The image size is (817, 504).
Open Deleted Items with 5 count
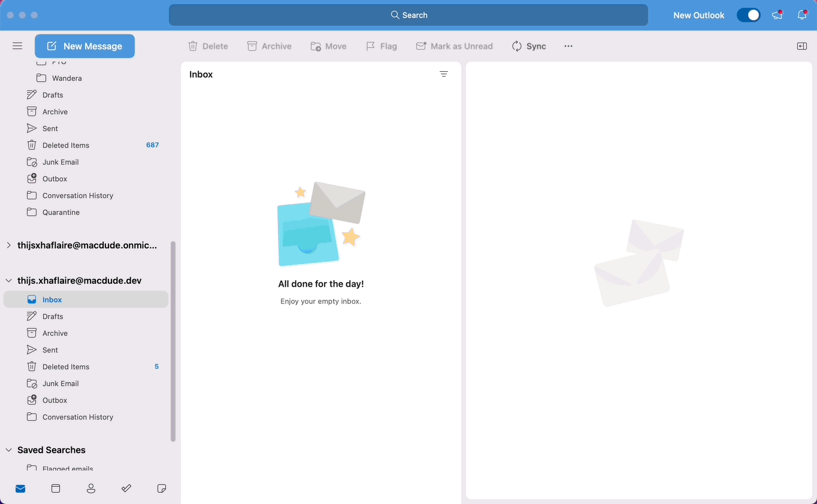point(86,367)
